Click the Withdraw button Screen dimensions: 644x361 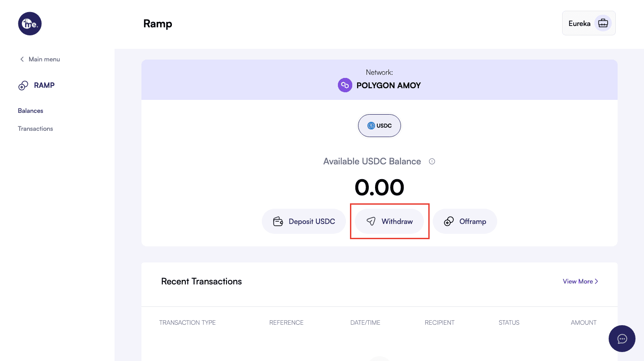(x=389, y=221)
